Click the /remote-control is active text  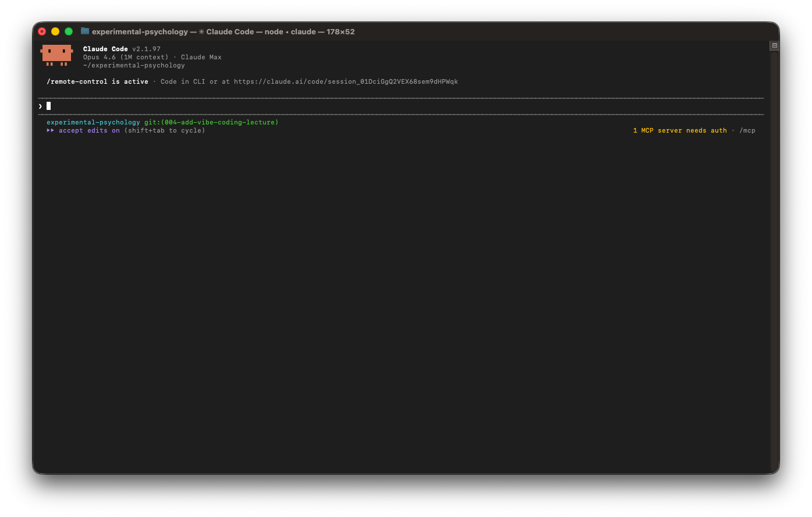tap(97, 82)
